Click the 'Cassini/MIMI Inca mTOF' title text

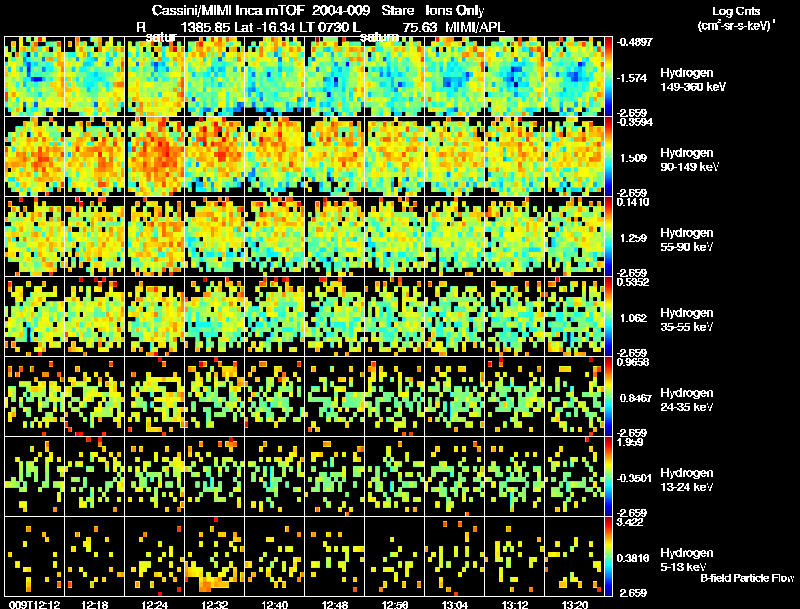(x=228, y=11)
